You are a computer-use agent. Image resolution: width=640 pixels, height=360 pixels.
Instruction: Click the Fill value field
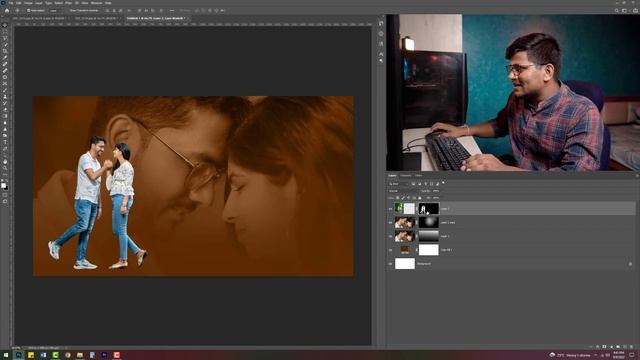pyautogui.click(x=436, y=198)
